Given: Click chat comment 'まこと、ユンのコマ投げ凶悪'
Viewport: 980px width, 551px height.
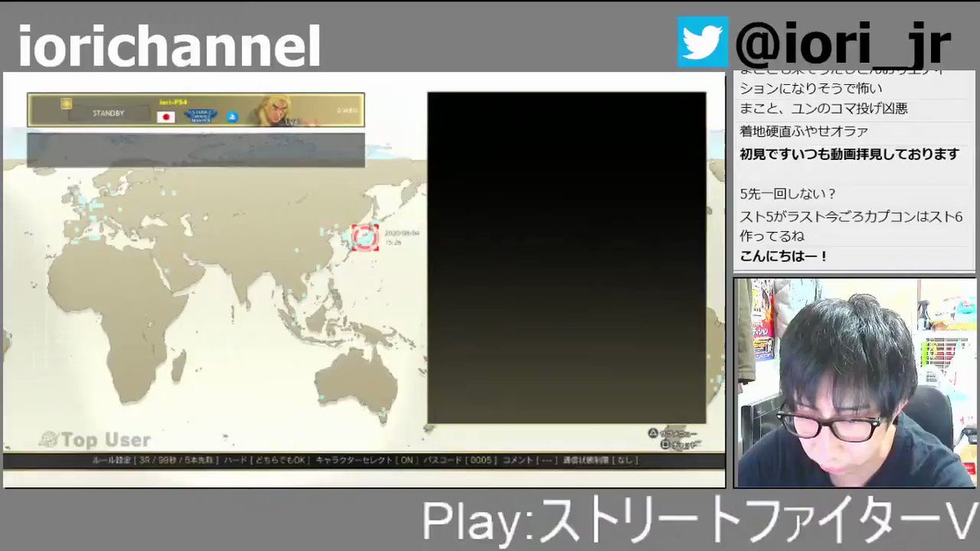Looking at the screenshot, I should (x=823, y=109).
